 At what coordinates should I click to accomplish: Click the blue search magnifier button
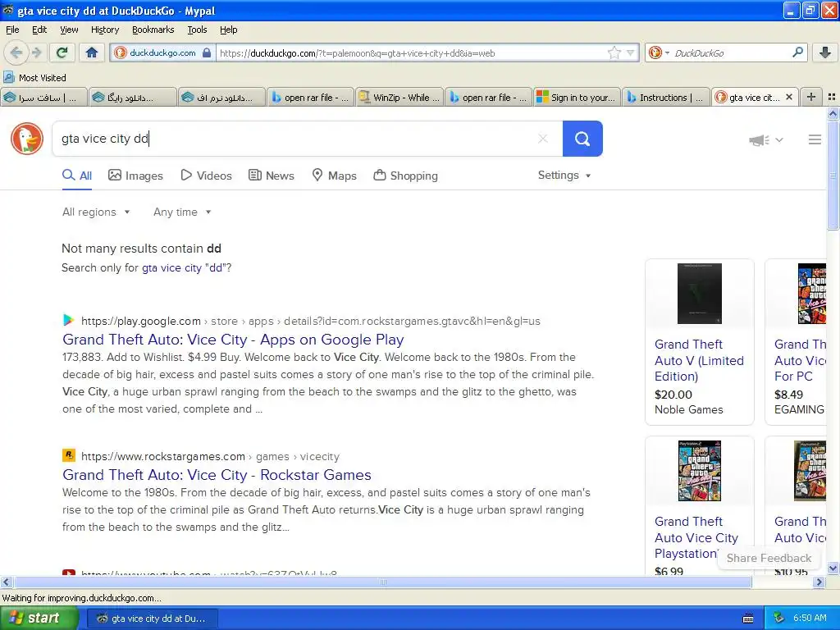coord(582,139)
